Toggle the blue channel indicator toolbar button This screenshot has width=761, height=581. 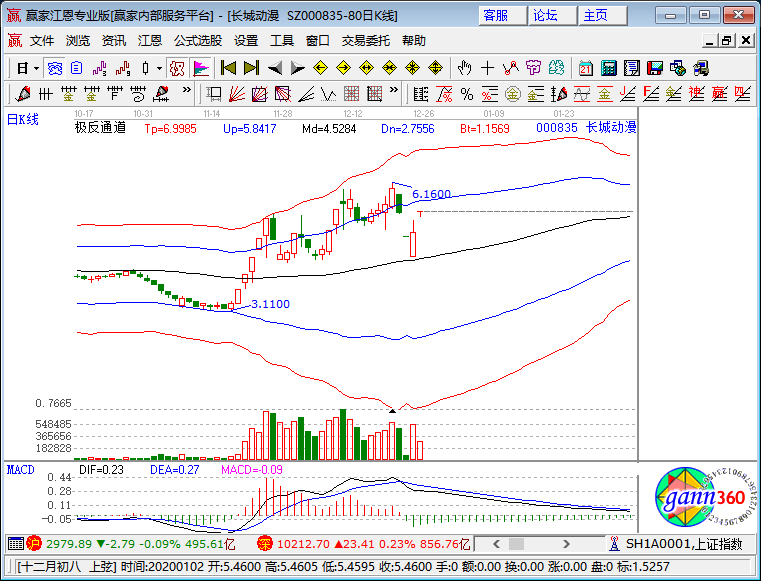[x=54, y=68]
